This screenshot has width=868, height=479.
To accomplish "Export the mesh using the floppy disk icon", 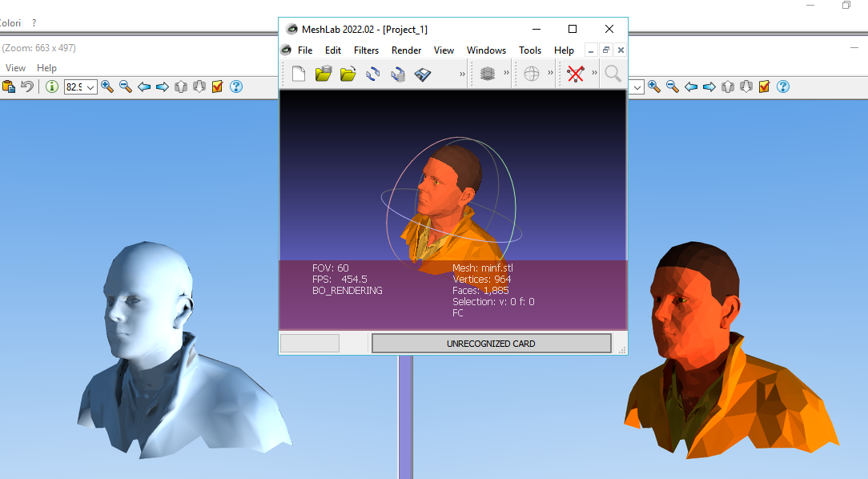I will [x=422, y=74].
